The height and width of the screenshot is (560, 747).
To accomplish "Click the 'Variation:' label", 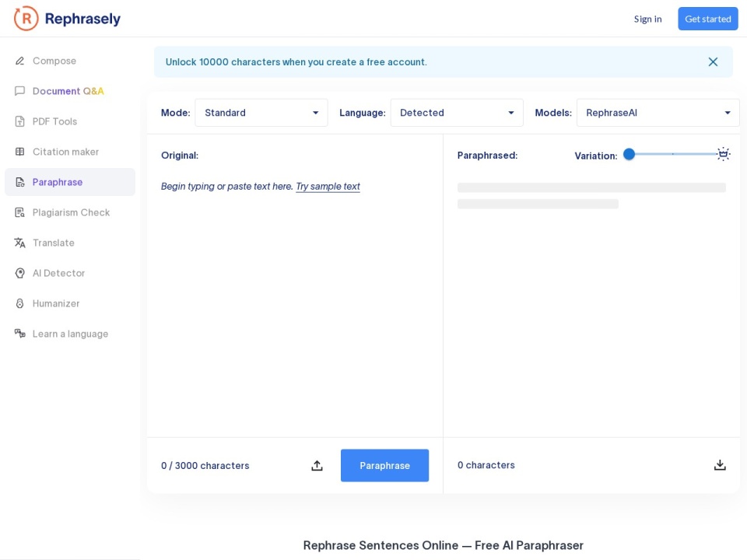I will pyautogui.click(x=595, y=156).
